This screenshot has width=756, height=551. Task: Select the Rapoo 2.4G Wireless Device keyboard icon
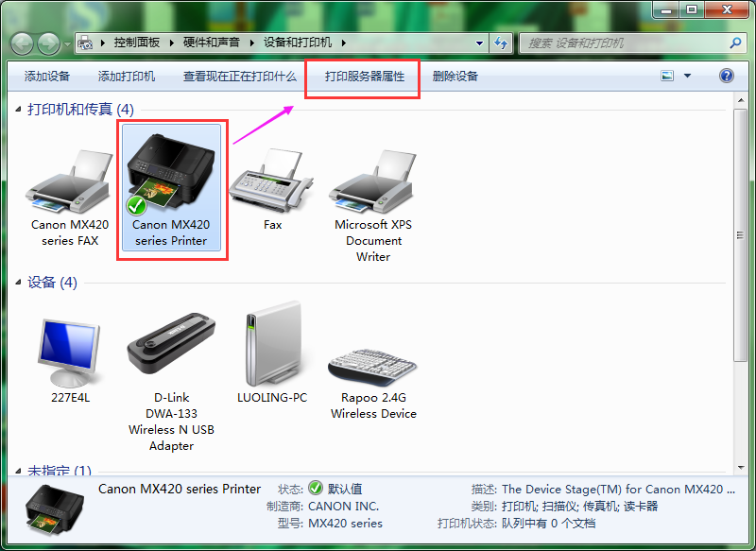[372, 368]
